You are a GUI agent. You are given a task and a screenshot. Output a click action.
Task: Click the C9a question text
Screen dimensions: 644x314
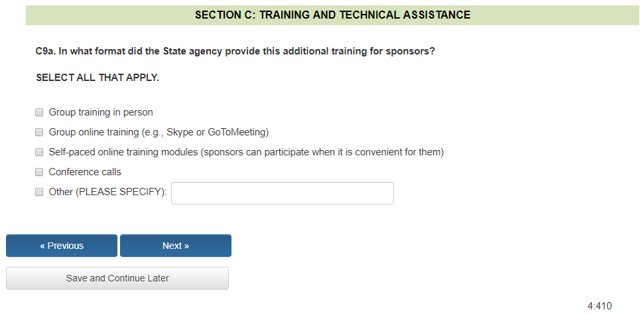click(235, 51)
